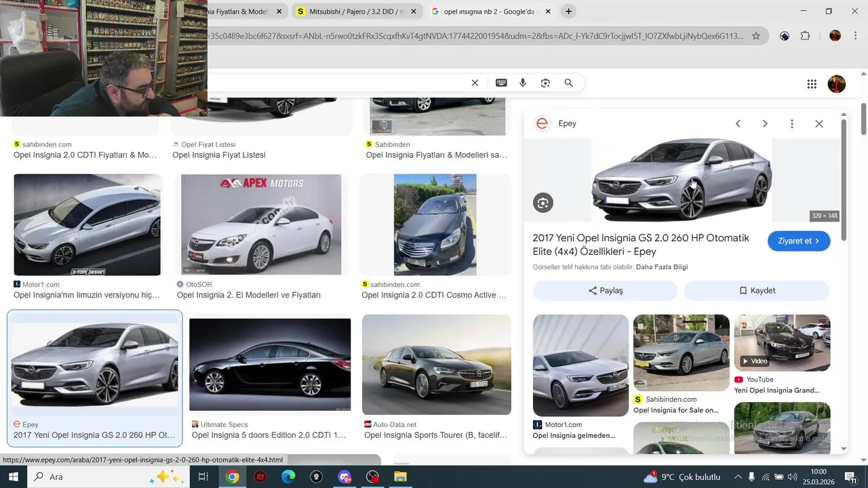Open Chrome profile avatar in toolbar
The image size is (868, 488).
coord(835,36)
